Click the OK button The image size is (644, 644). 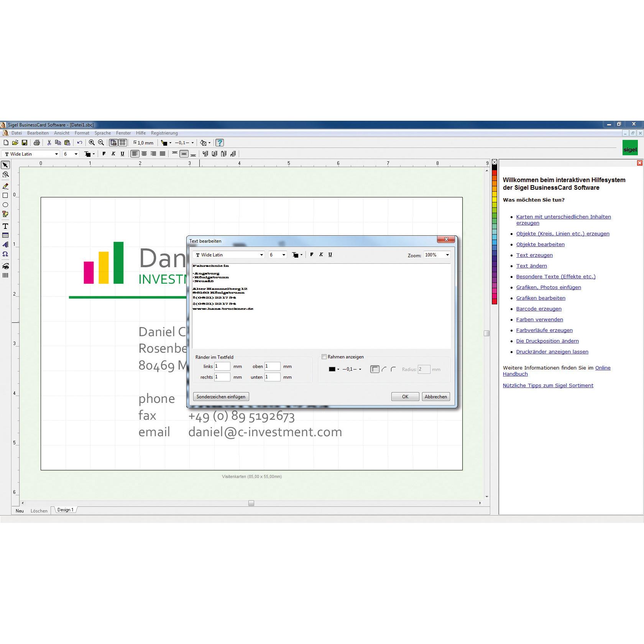(405, 397)
